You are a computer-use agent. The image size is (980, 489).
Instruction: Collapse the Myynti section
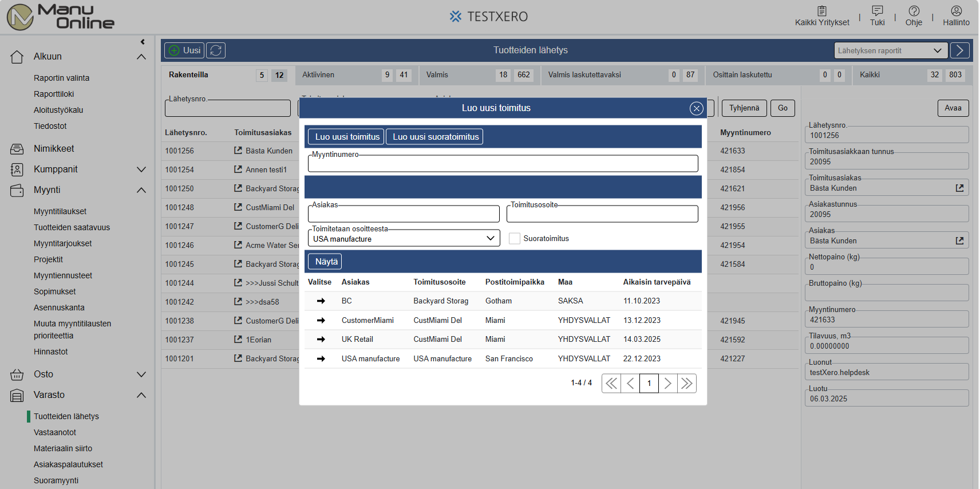click(141, 190)
